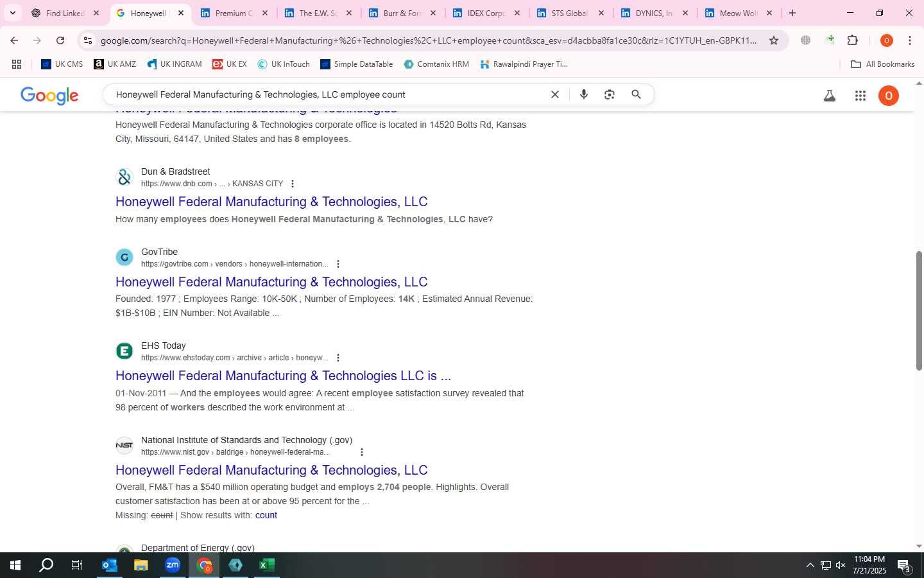Image resolution: width=924 pixels, height=578 pixels.
Task: Show hidden system tray icons
Action: pyautogui.click(x=810, y=565)
